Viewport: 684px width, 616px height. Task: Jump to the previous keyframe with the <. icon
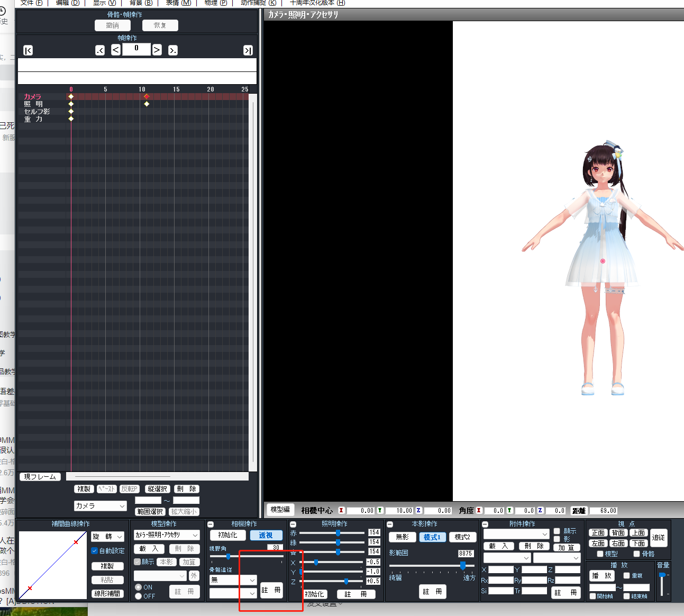tap(100, 49)
